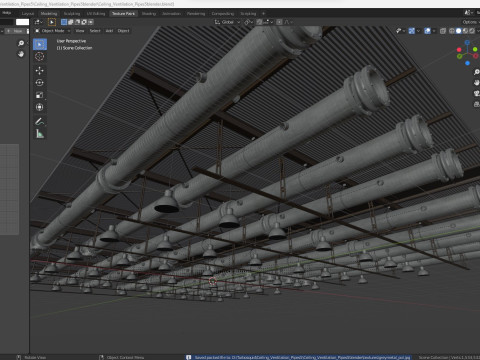Choose the Set new selection mode icon
Viewport: 480px width, 360px height.
point(64,22)
